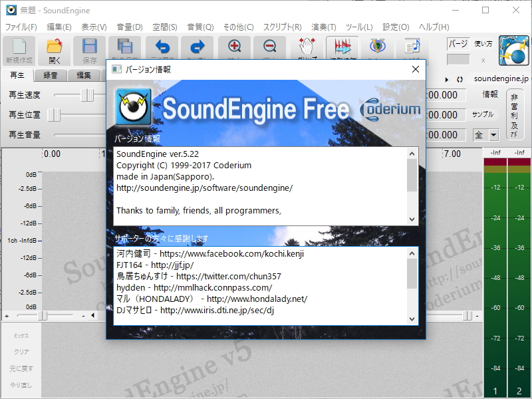Open the 演奏(T) menu
The width and height of the screenshot is (532, 399).
[x=324, y=27]
